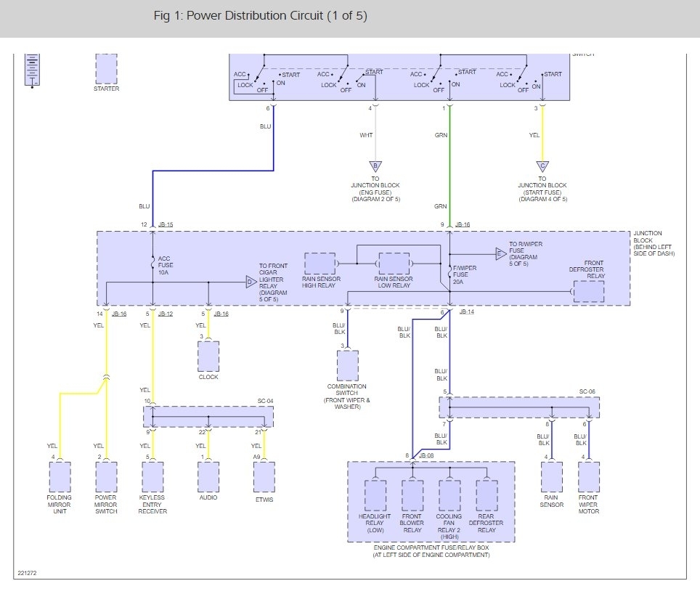Select the Folding Mirror Unit box
Image resolution: width=700 pixels, height=594 pixels.
[60, 477]
